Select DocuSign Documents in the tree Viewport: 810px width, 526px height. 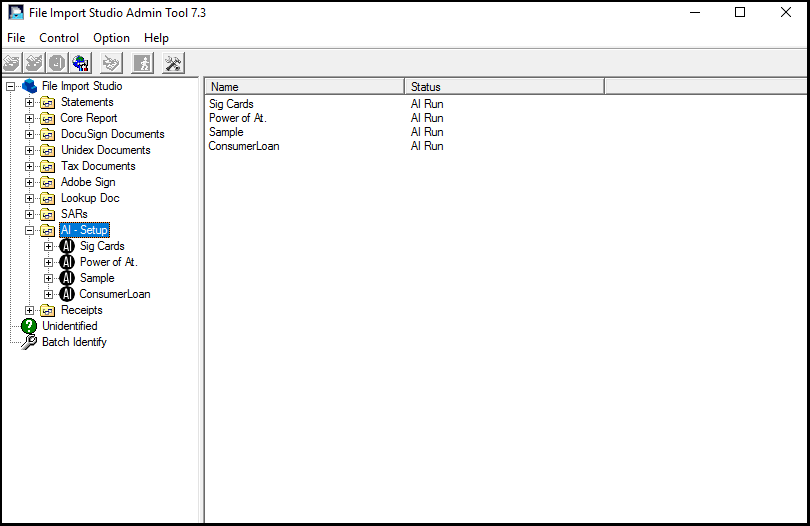click(112, 134)
